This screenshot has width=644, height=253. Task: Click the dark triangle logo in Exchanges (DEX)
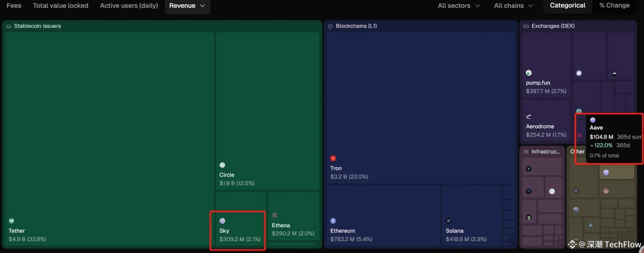(x=614, y=73)
